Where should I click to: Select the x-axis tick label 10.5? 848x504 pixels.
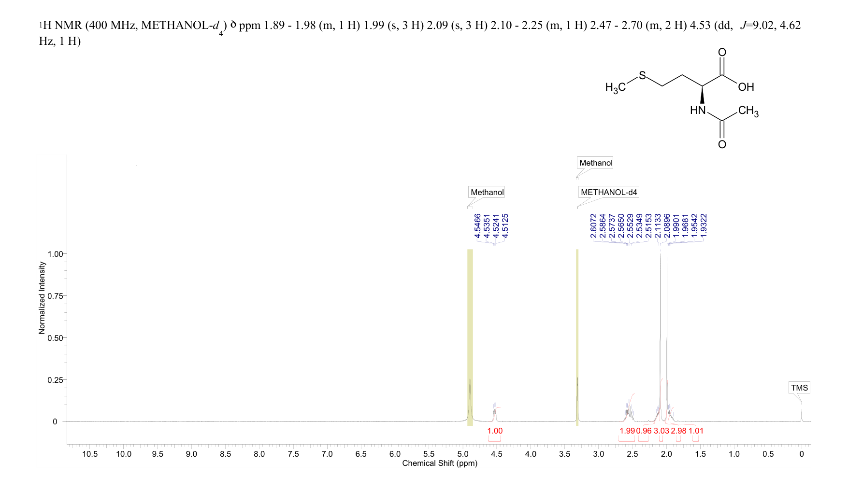[90, 454]
